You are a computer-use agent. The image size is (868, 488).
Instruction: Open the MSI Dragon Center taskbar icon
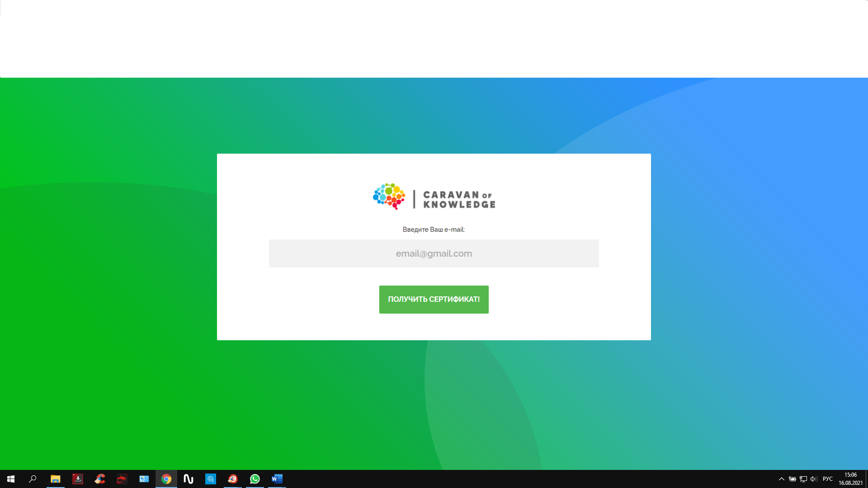pos(122,479)
